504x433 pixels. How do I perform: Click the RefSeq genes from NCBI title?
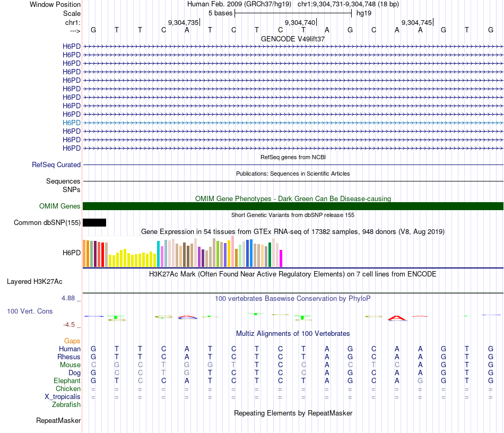click(x=293, y=157)
